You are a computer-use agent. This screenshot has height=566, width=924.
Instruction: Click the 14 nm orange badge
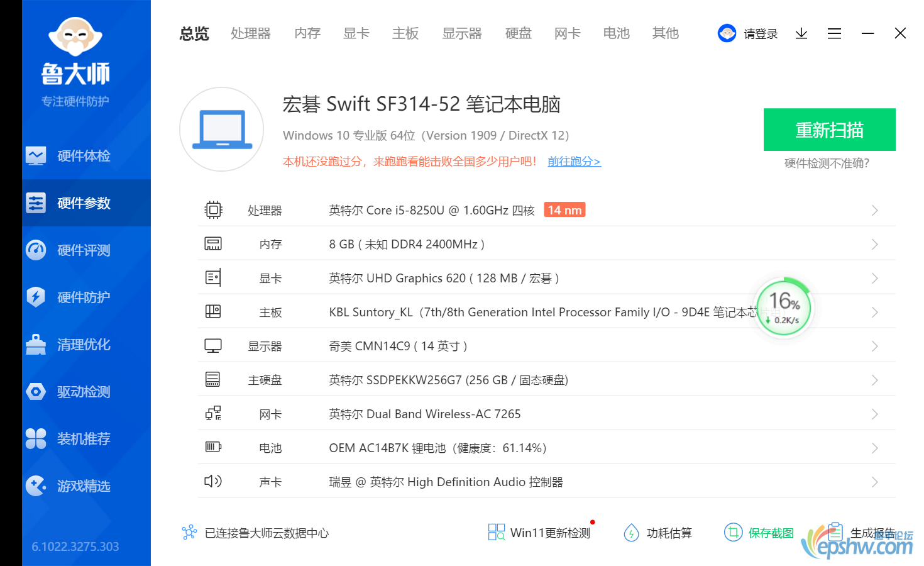pos(564,210)
